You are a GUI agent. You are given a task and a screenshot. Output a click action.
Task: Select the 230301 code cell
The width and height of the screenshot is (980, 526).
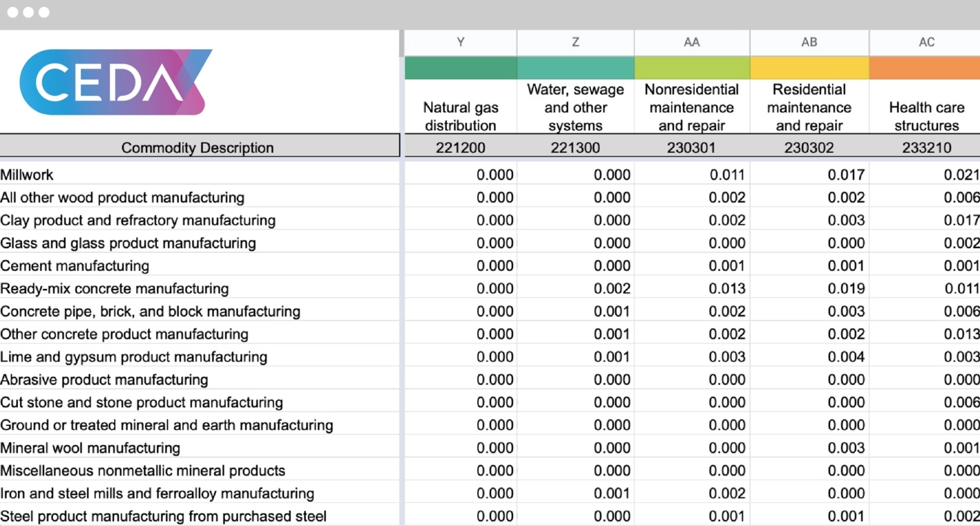pos(691,147)
